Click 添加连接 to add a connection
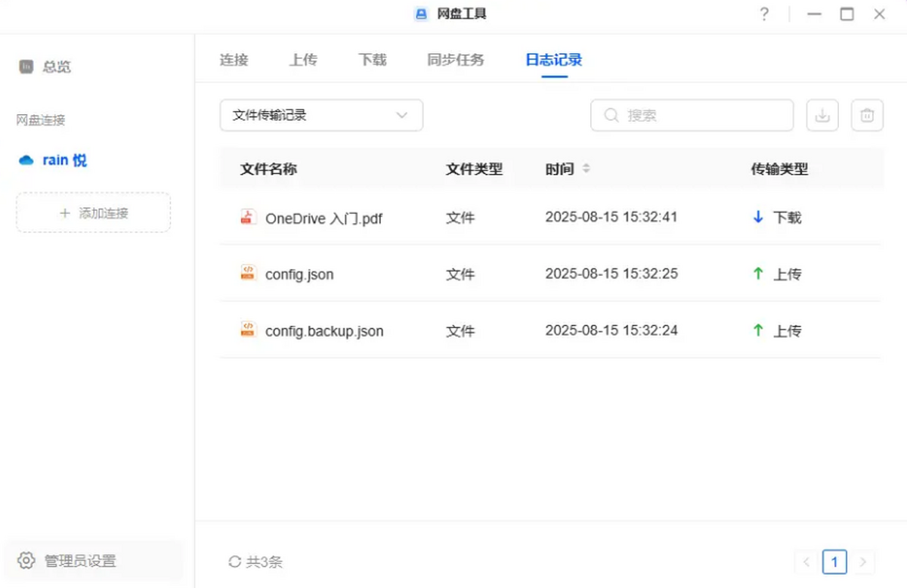The height and width of the screenshot is (588, 907). click(x=93, y=212)
